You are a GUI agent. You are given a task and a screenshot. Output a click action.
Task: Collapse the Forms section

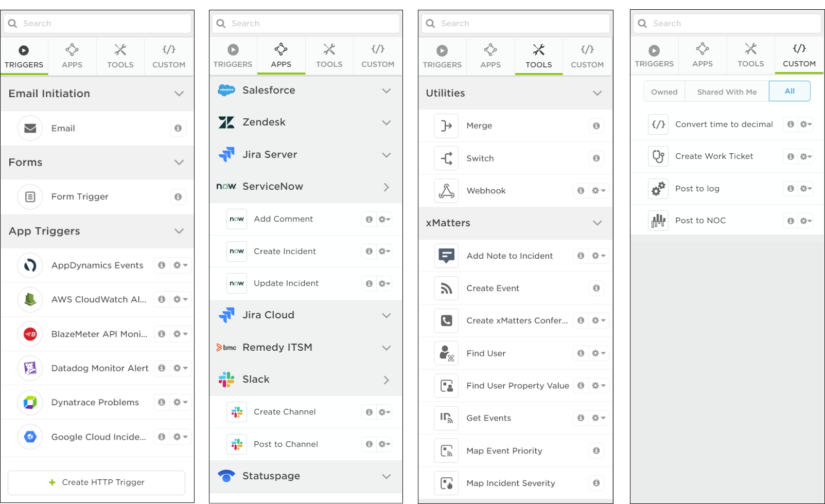tap(179, 163)
